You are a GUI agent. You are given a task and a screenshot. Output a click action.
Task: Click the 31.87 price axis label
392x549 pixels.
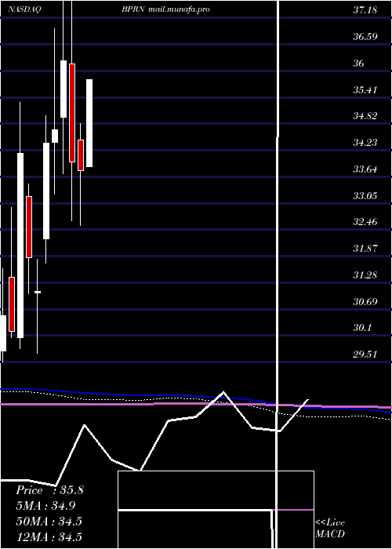pyautogui.click(x=365, y=249)
